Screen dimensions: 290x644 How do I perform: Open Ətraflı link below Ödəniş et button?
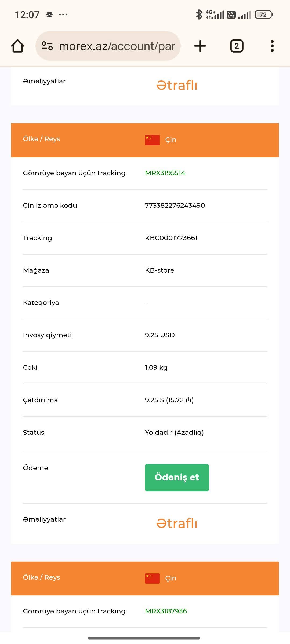(x=177, y=524)
